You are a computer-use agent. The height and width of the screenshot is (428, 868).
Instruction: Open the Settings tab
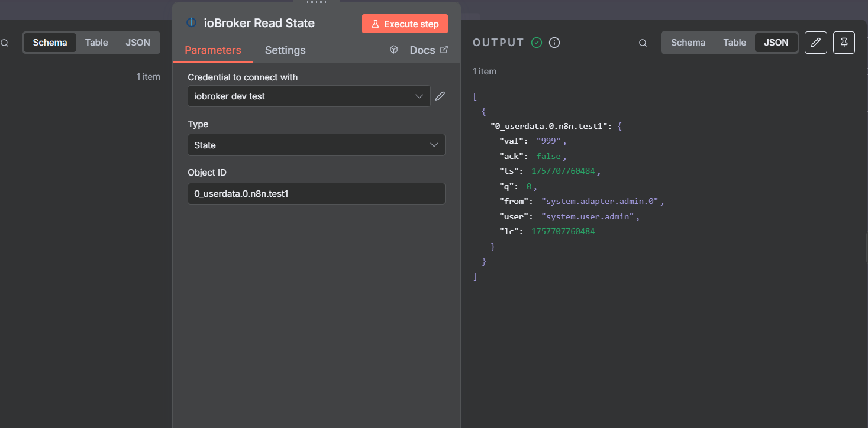coord(285,50)
